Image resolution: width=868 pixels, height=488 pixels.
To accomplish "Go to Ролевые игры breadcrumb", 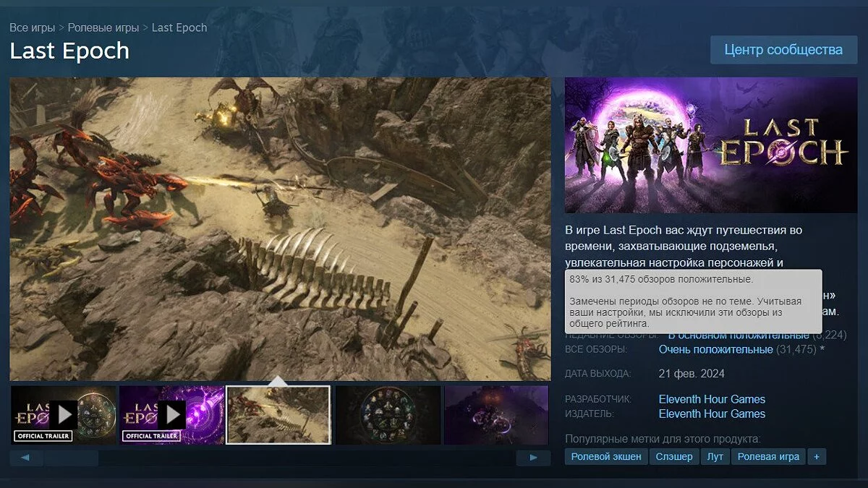I will (103, 27).
